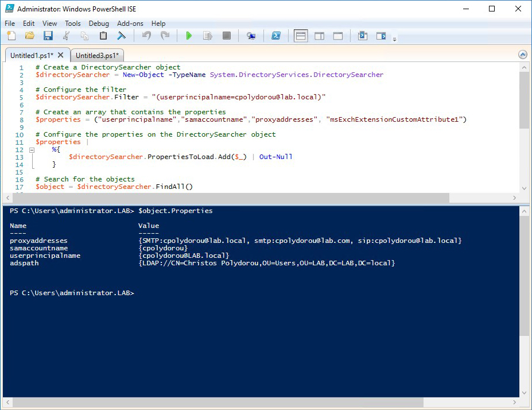Click script pane horizontal scroll left arrow
Screen dimensions: 532x410
pyautogui.click(x=8, y=198)
